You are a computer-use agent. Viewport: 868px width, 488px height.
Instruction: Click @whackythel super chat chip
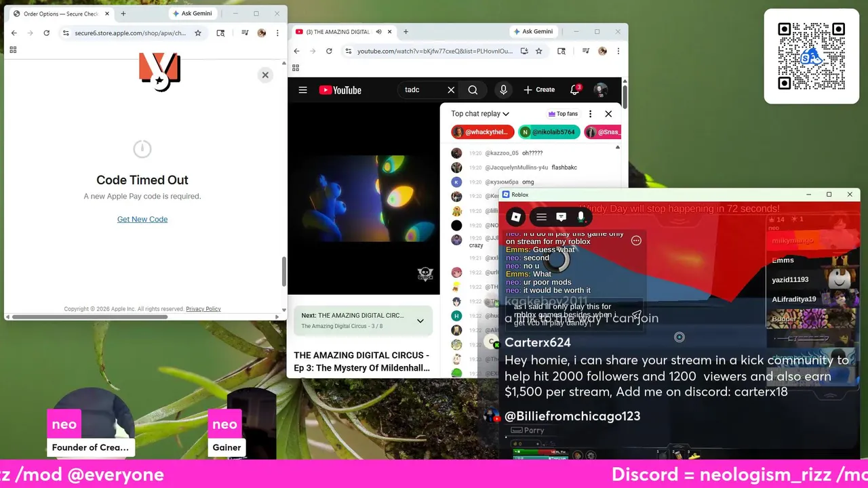482,132
